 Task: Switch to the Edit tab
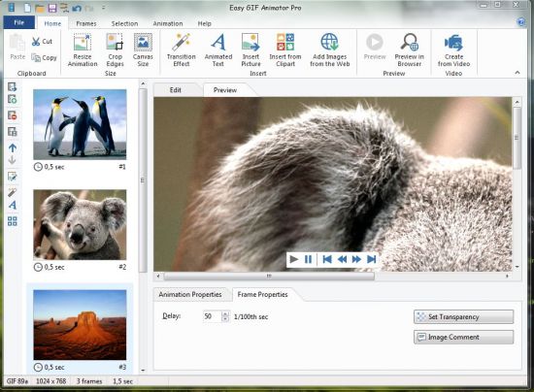(x=176, y=90)
